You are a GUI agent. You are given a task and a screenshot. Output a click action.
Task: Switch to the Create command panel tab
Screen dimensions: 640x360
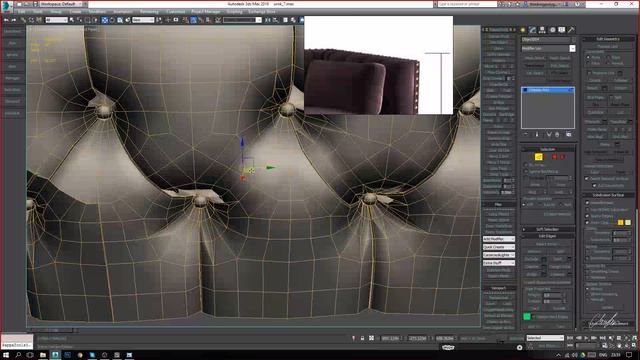tap(523, 30)
